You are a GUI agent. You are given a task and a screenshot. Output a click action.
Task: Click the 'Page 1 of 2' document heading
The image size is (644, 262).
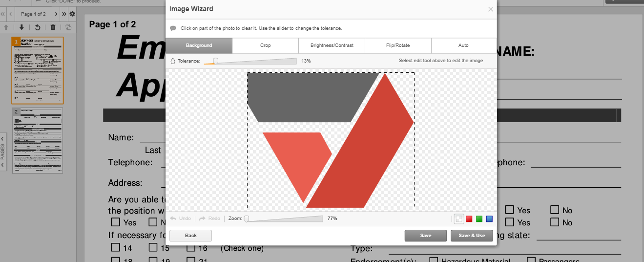click(113, 24)
